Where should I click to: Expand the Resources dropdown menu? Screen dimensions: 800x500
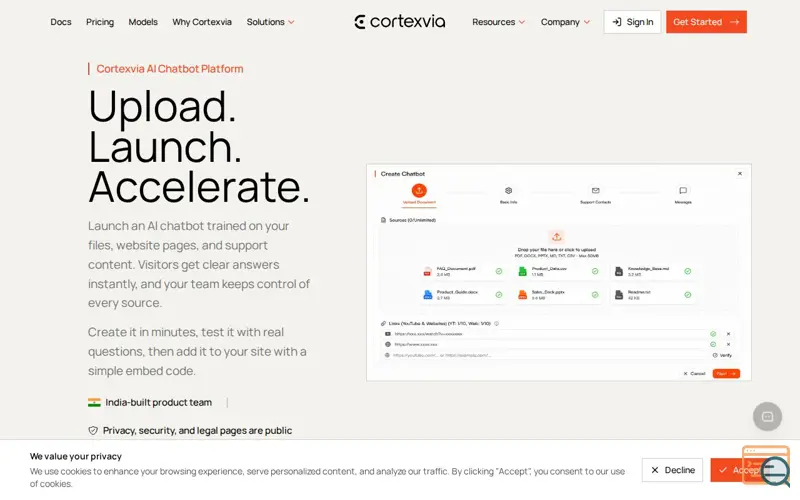coord(498,22)
